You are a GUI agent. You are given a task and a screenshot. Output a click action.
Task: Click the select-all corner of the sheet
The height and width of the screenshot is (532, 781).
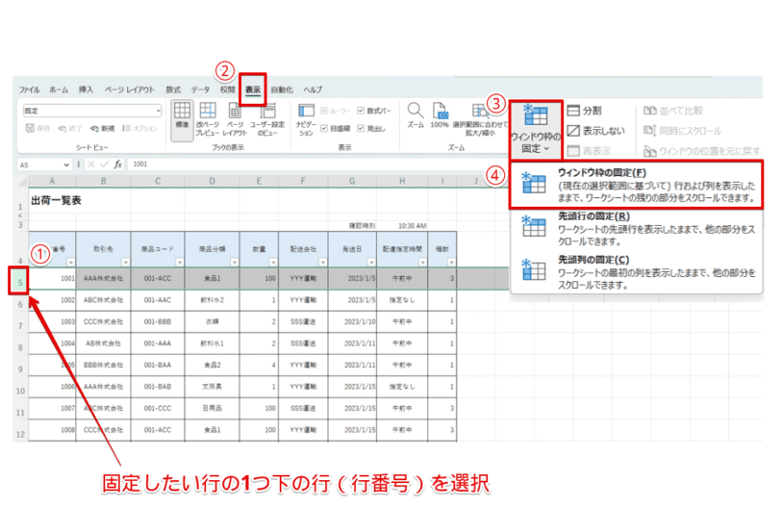coord(20,181)
